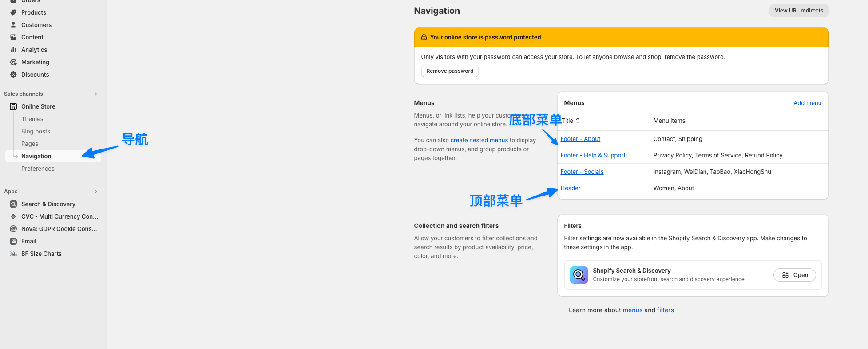Expand the Sales channels section chevron
Screen dimensions: 868x349
[96, 94]
